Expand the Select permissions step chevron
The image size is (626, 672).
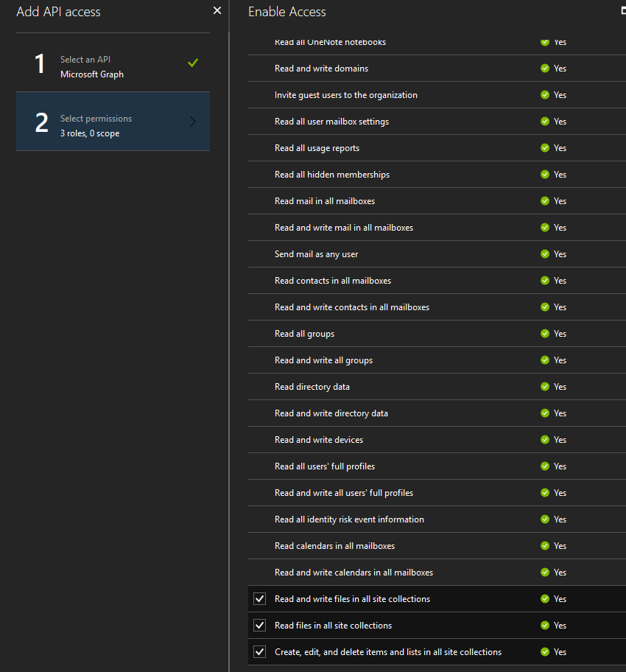click(193, 122)
